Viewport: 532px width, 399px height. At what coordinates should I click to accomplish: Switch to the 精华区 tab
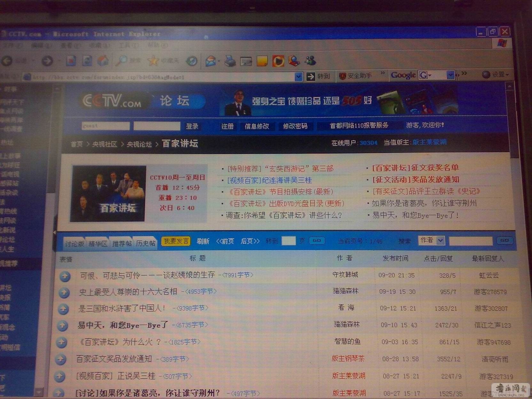tap(98, 243)
